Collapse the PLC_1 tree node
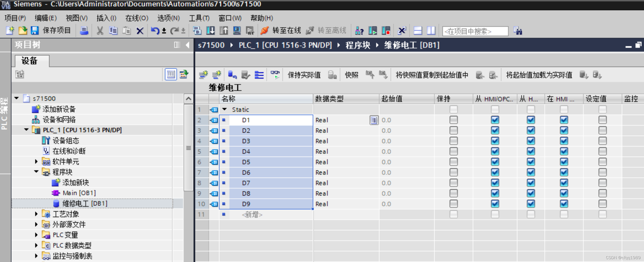The image size is (644, 262). coord(26,130)
